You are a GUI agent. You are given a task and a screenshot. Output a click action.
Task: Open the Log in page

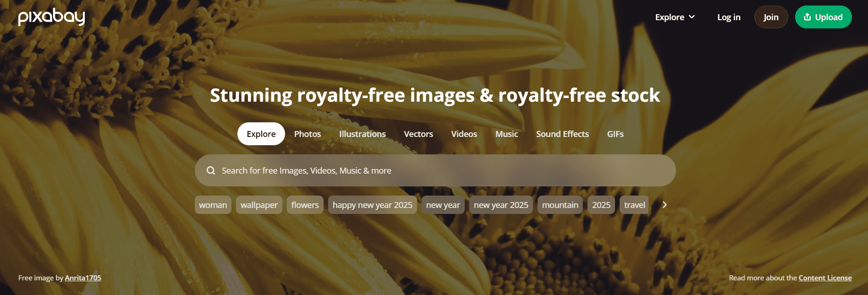[729, 17]
